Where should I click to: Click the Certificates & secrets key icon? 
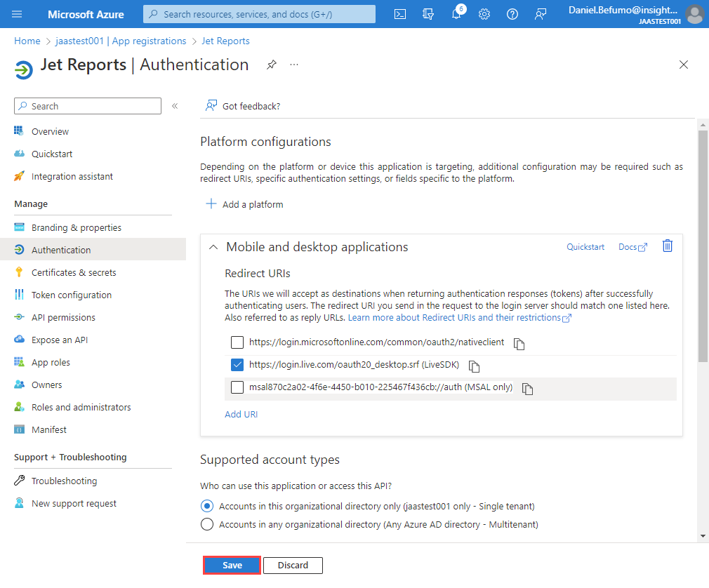pyautogui.click(x=19, y=272)
